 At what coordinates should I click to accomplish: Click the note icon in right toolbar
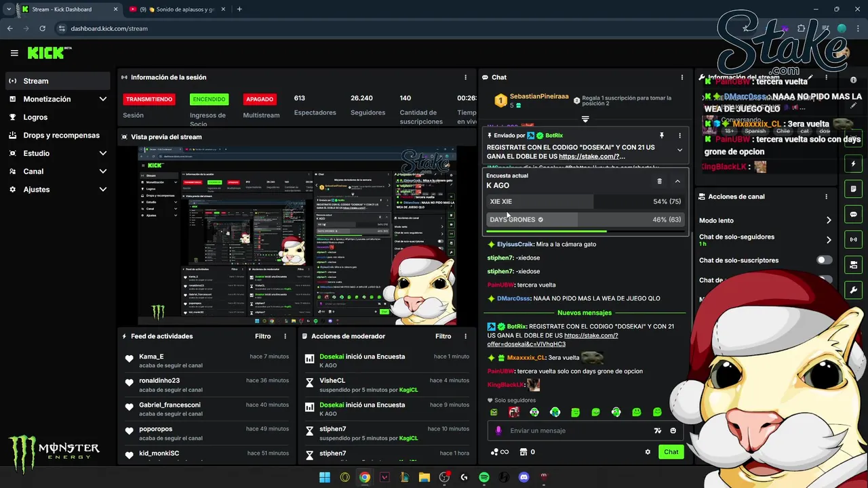coord(853,188)
